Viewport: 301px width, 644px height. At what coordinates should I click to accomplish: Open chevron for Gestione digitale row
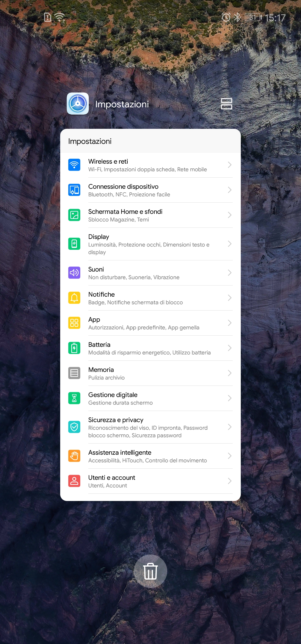(230, 398)
